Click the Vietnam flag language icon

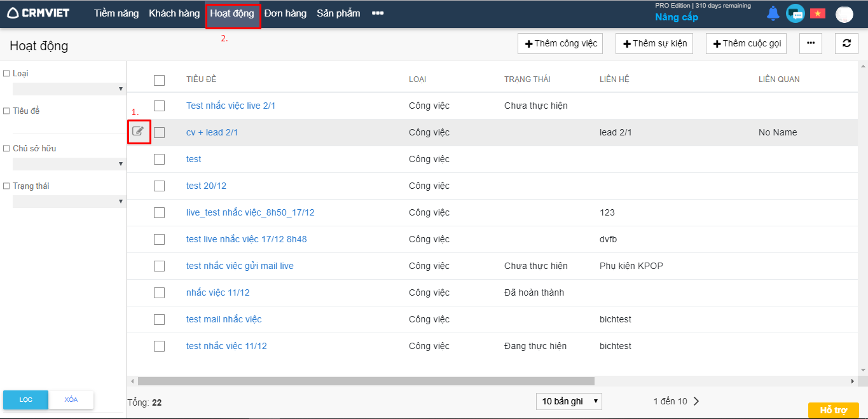pyautogui.click(x=817, y=13)
